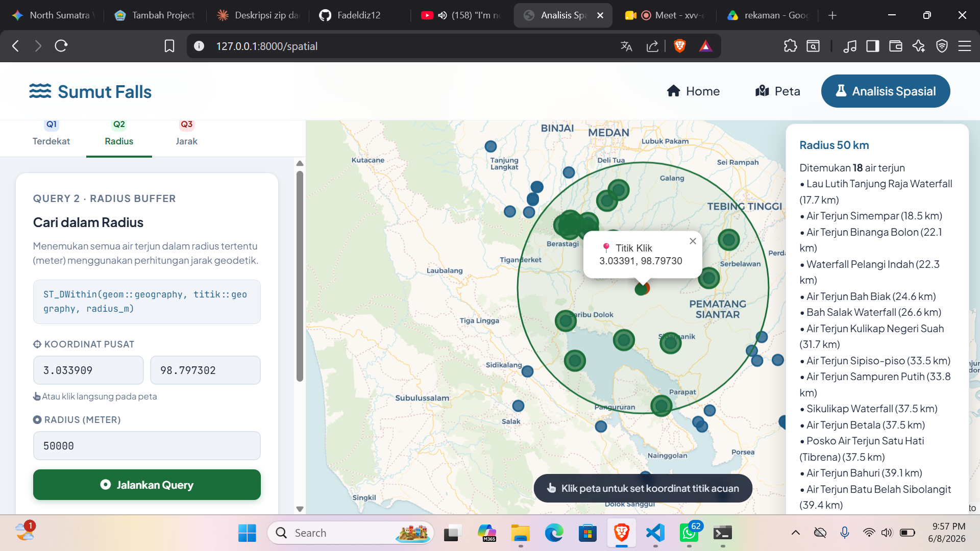
Task: Close the Analisis Spasial browser tab
Action: click(600, 15)
